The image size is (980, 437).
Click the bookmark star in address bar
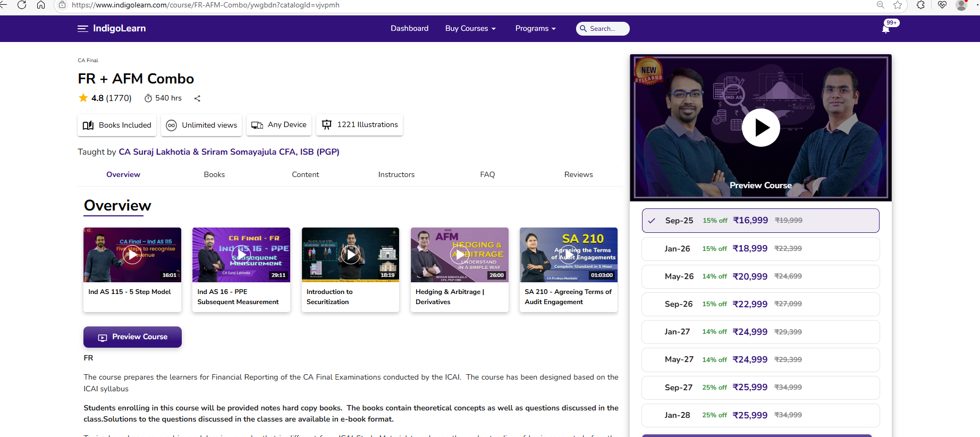pyautogui.click(x=898, y=5)
